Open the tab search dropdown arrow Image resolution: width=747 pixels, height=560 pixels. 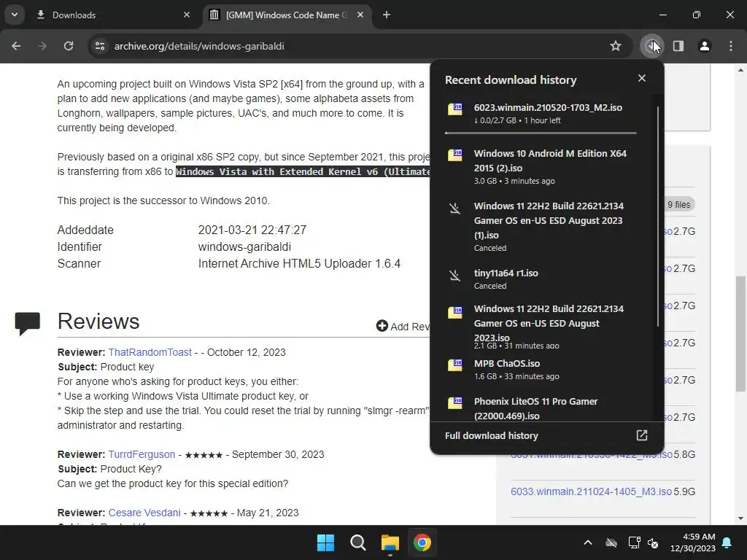point(15,15)
